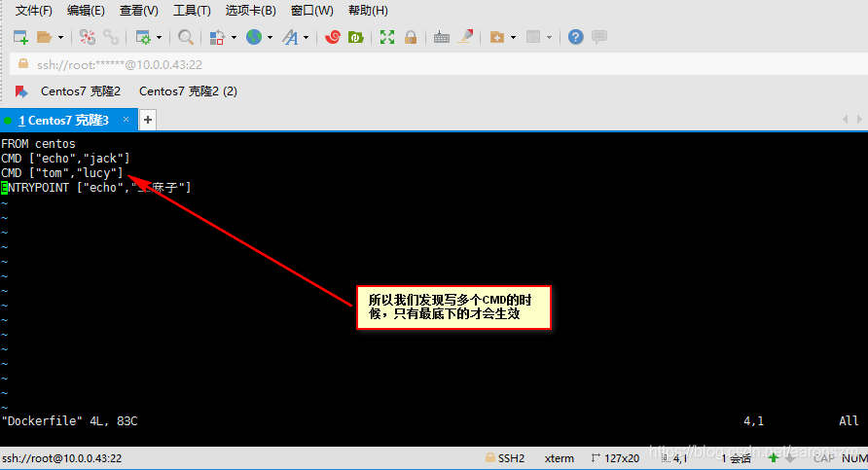Click the Reconnect chain-link icon
The height and width of the screenshot is (470, 868).
click(111, 37)
